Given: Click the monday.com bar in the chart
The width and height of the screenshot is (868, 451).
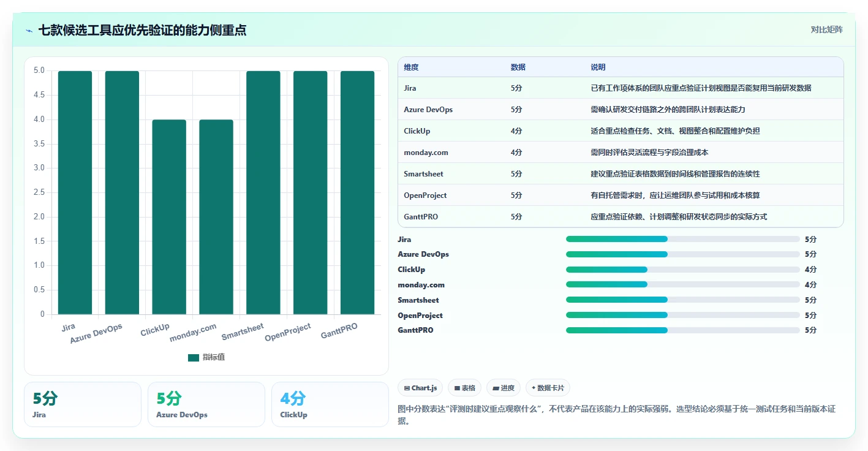Looking at the screenshot, I should click(216, 217).
